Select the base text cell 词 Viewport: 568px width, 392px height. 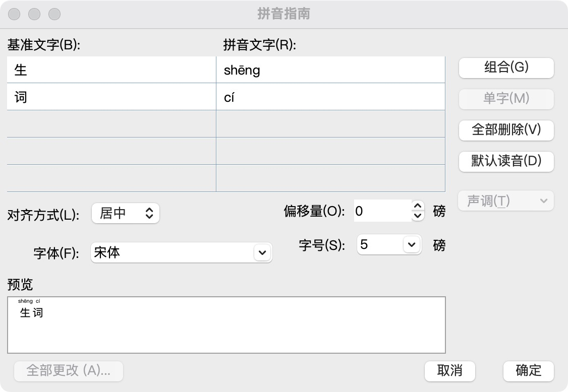(x=111, y=97)
